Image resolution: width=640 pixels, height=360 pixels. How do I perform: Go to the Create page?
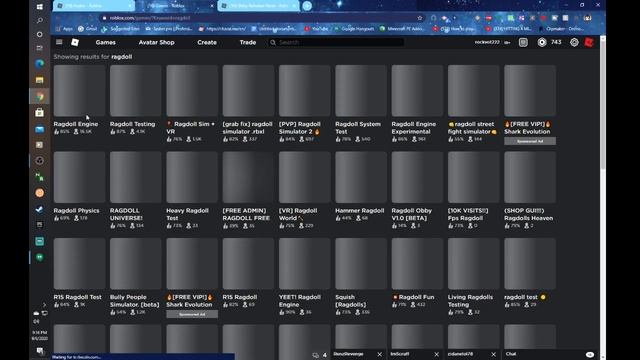tap(207, 42)
